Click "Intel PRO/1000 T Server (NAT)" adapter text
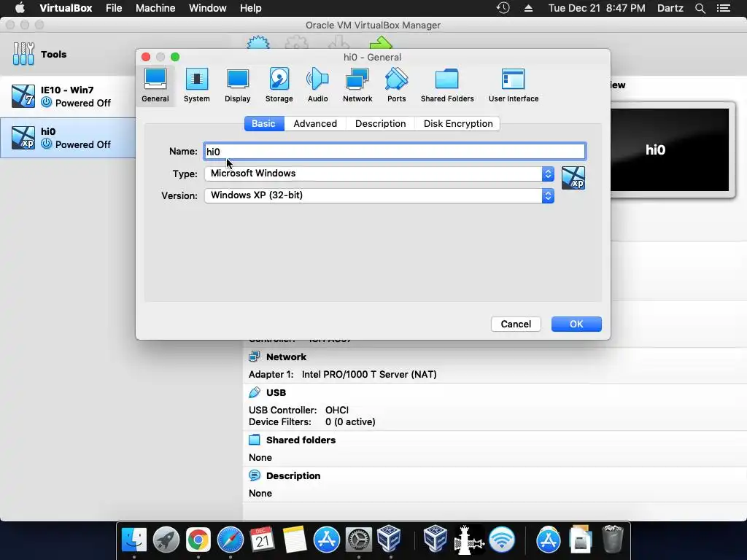This screenshot has width=747, height=560. [369, 374]
